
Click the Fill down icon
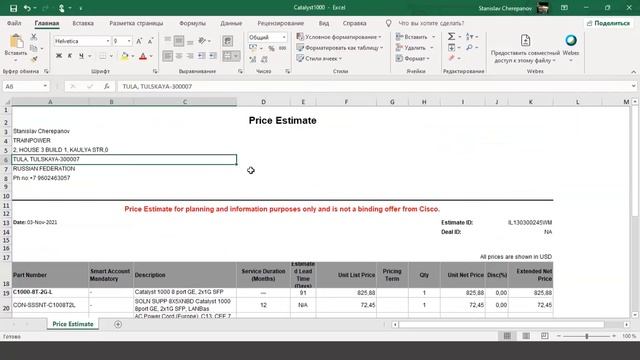451,48
